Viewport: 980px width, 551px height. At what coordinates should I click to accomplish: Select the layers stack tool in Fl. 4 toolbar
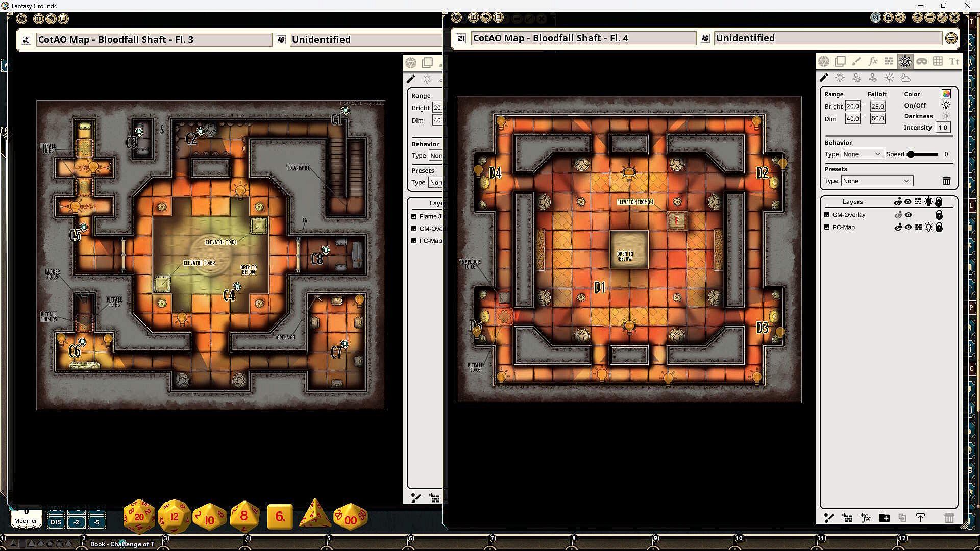(x=840, y=62)
